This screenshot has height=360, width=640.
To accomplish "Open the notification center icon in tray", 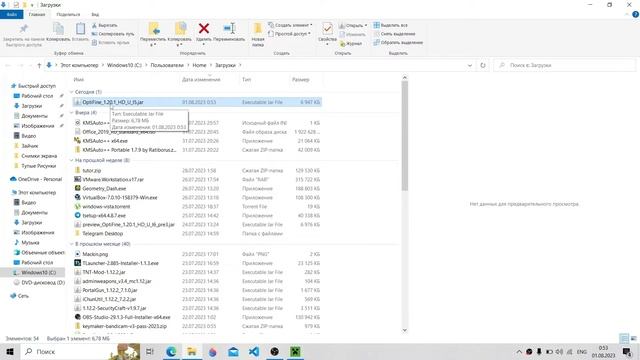I will [627, 351].
